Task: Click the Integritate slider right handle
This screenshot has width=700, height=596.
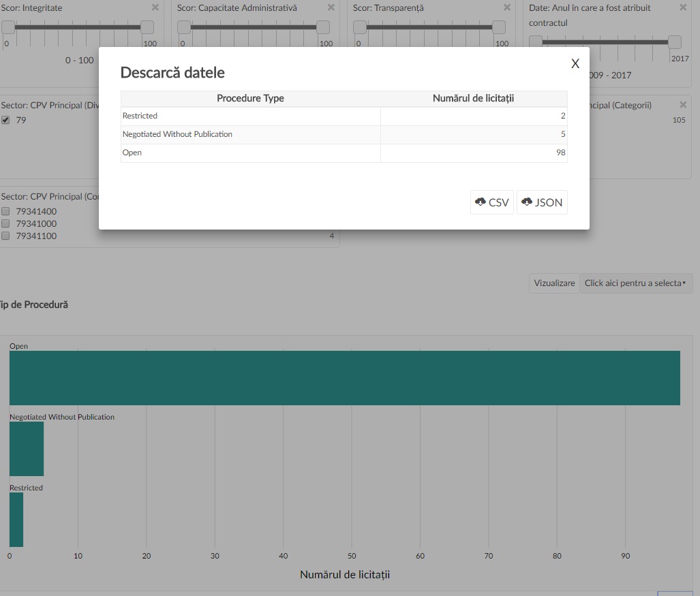Action: tap(147, 27)
